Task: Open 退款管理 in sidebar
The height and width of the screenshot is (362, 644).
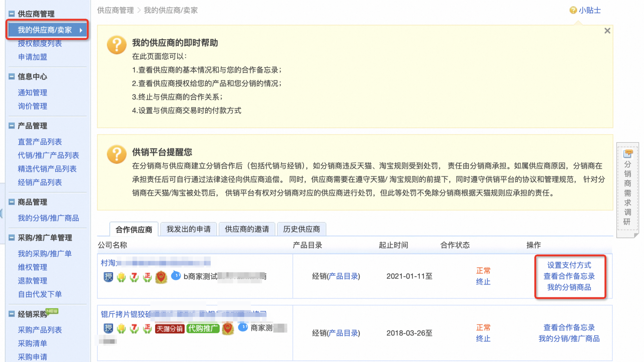Action: pos(33,280)
